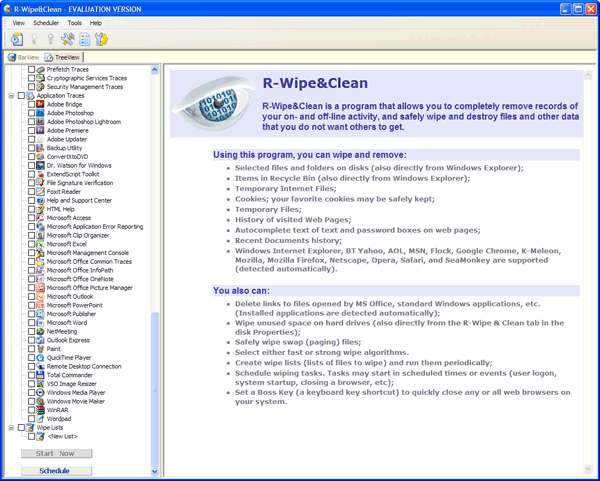600x481 pixels.
Task: Enable the Adobe Photoshop Lightroom checkbox
Action: coord(31,122)
